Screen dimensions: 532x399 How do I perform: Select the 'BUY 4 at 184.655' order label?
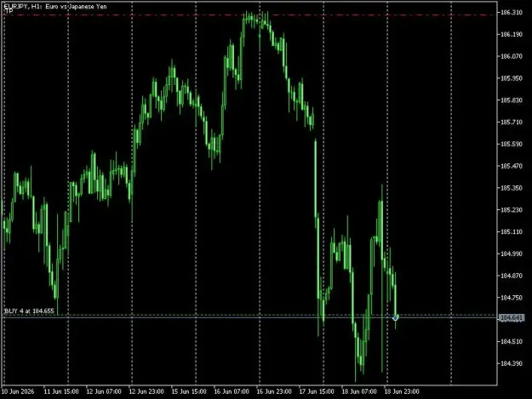click(29, 311)
